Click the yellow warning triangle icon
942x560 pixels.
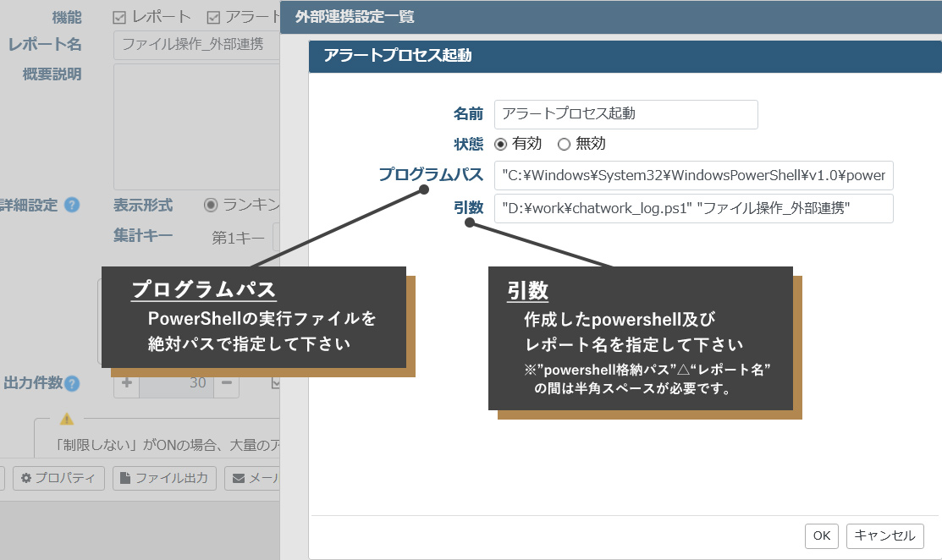(x=67, y=420)
